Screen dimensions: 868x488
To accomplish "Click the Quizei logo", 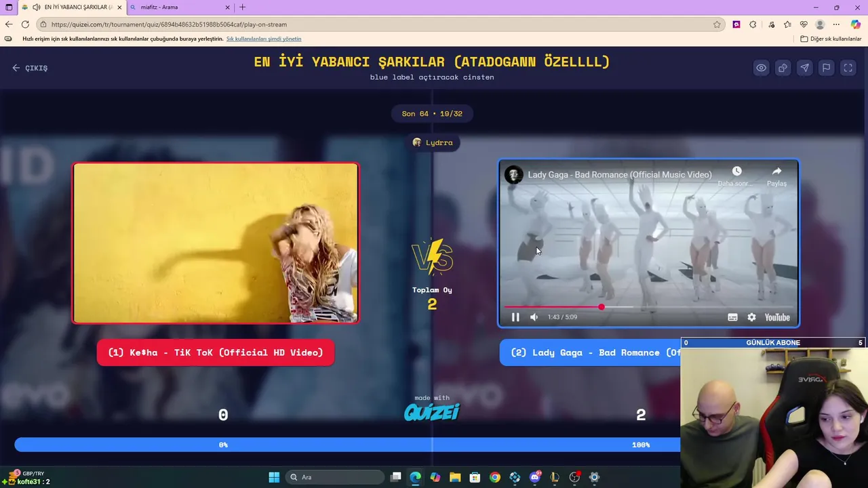I will (432, 411).
